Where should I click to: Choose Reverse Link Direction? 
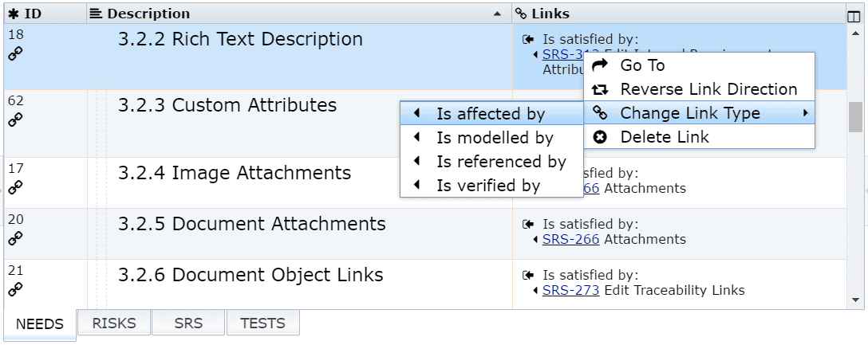[699, 89]
